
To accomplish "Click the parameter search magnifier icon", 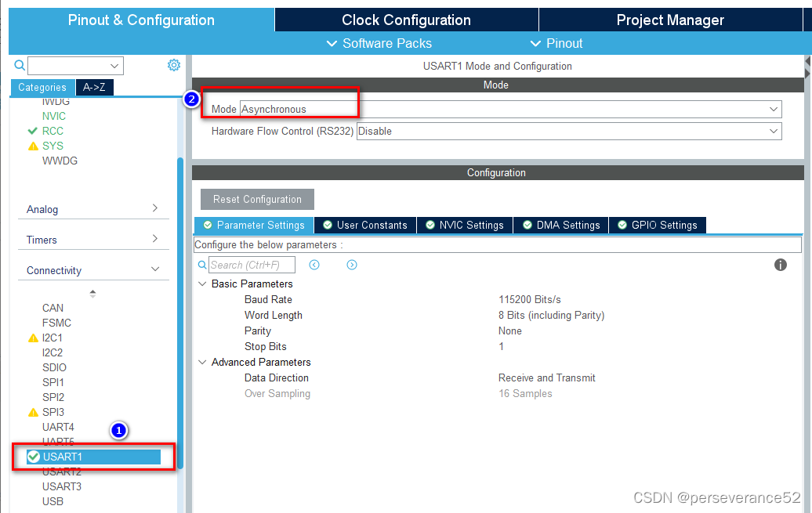I will coord(202,265).
